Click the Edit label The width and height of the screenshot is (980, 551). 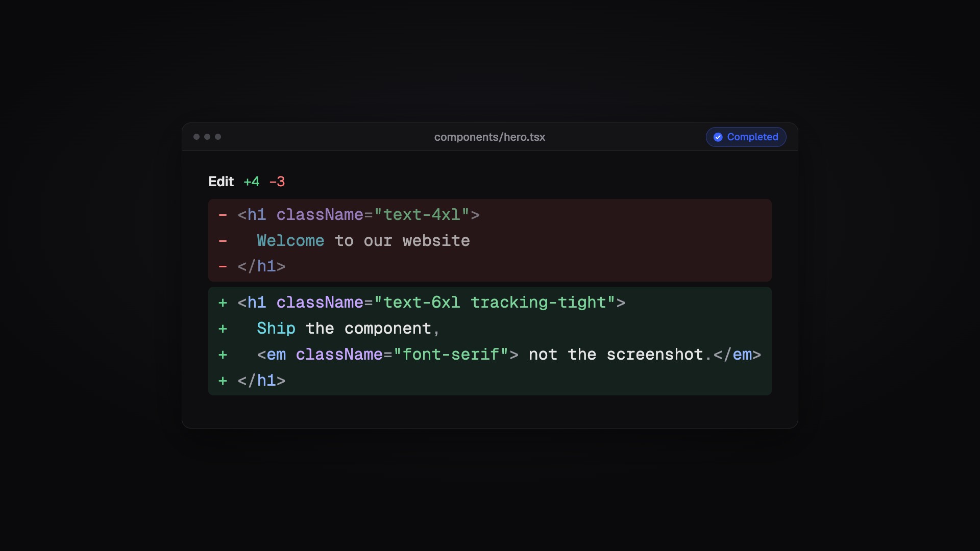pyautogui.click(x=221, y=182)
